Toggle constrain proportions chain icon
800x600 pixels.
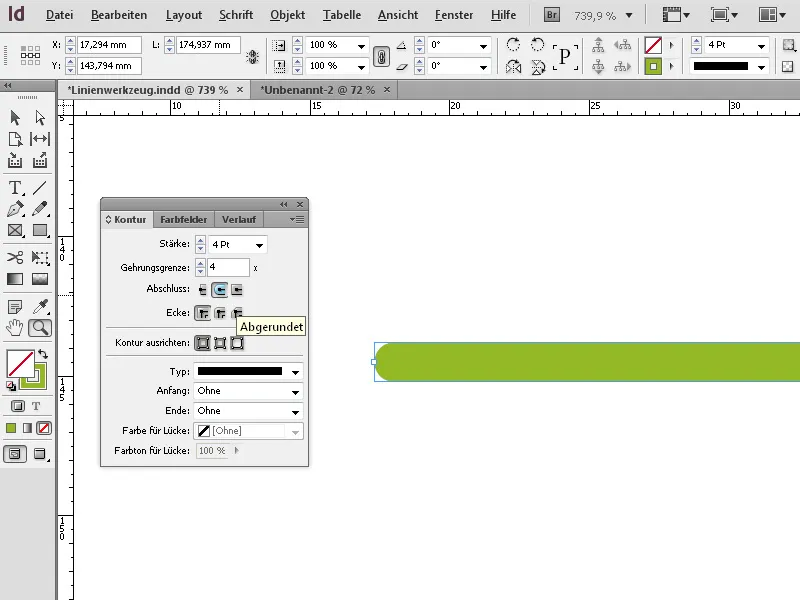(381, 56)
